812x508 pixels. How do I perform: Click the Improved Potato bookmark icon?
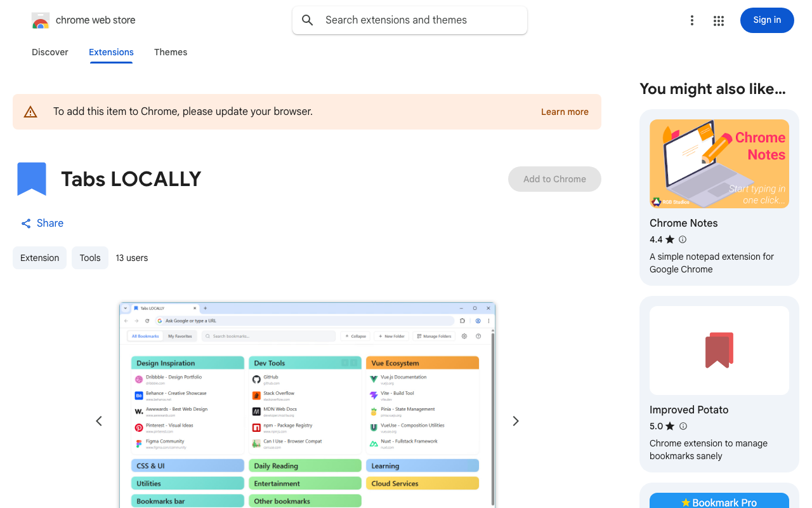click(x=719, y=351)
